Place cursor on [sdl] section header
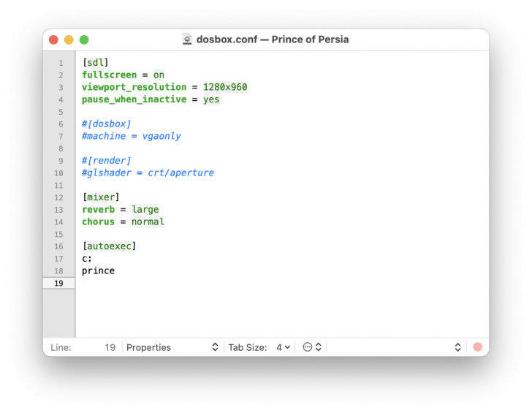Screen dimensions: 532x413 95,62
